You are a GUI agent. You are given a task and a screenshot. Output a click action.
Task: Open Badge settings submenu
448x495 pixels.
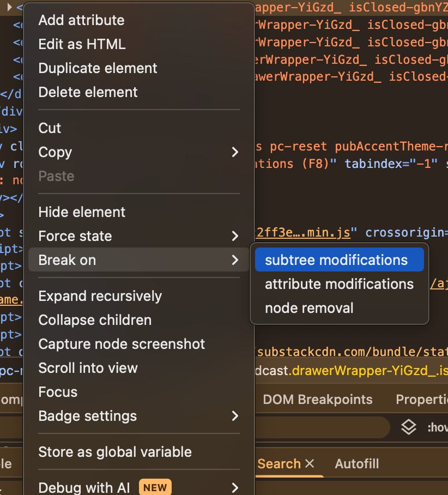point(138,416)
